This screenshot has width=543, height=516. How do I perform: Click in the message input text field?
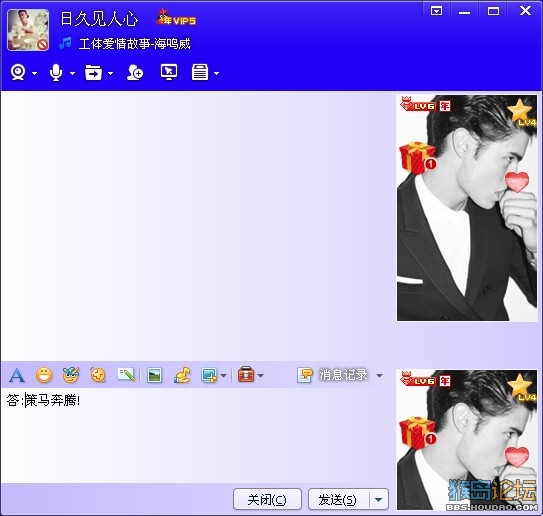click(197, 435)
